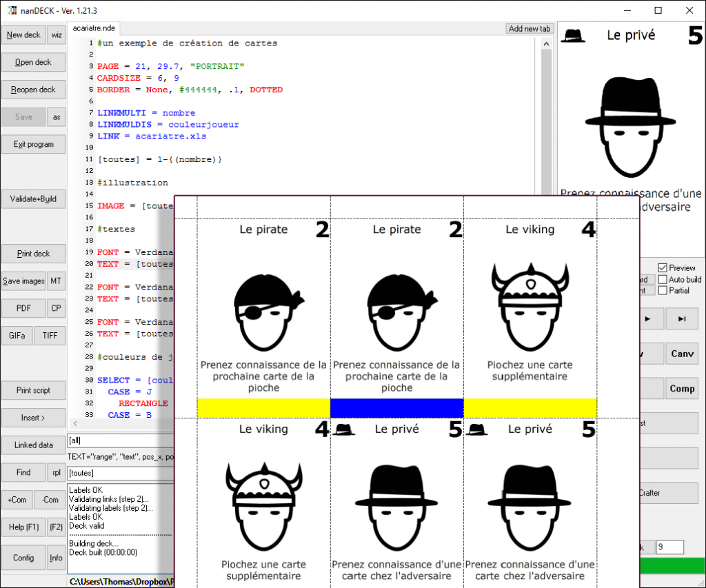
Task: Click the Print deck button
Action: [x=33, y=254]
